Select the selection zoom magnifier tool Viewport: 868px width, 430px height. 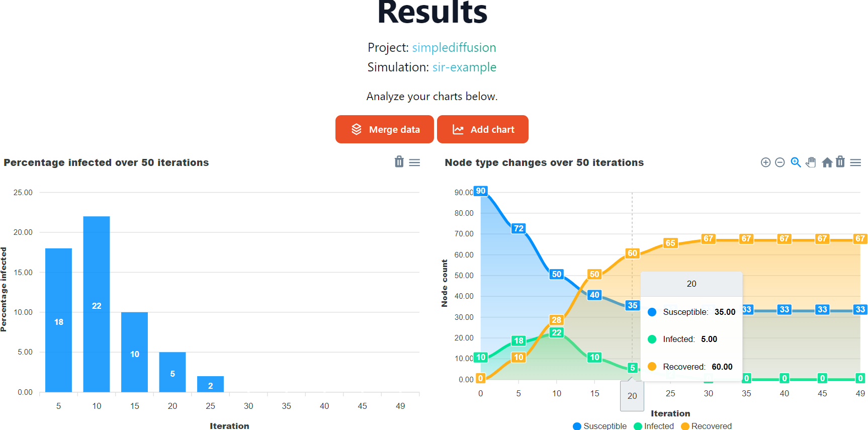pyautogui.click(x=796, y=162)
